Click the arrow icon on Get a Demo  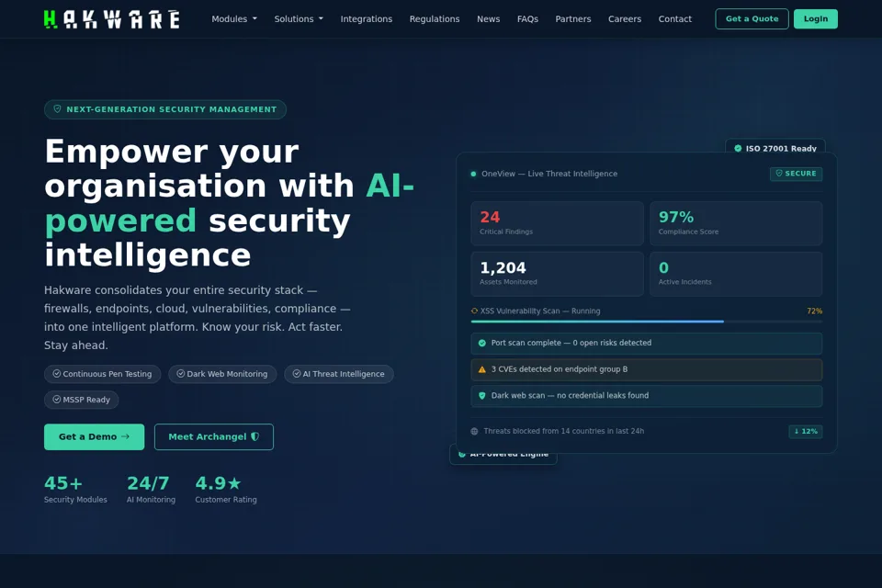tap(125, 436)
